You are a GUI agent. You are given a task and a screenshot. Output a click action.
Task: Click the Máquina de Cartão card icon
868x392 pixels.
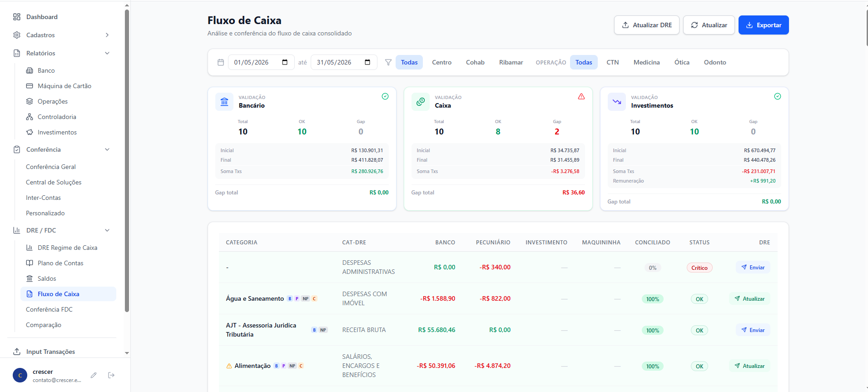tap(30, 86)
